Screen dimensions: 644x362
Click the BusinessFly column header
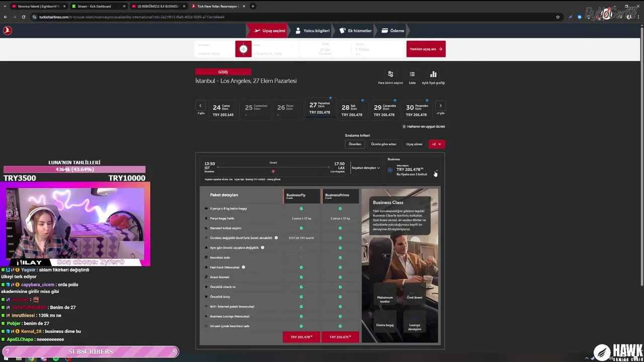tap(301, 196)
